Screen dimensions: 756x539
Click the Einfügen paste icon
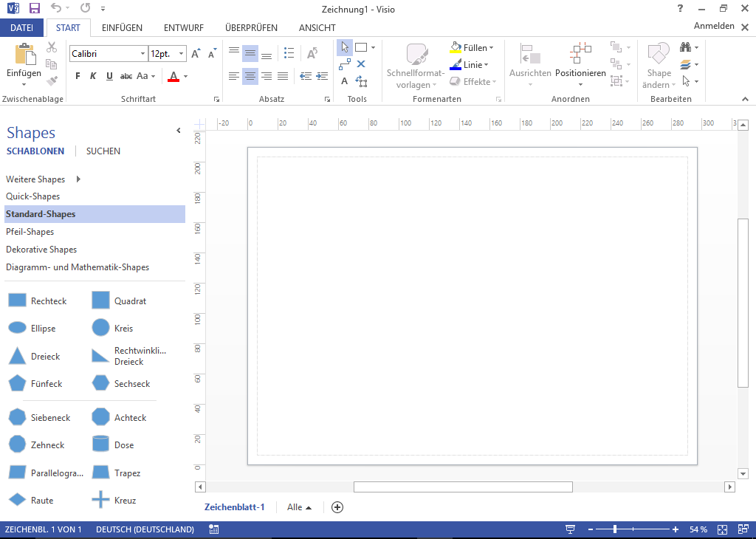click(24, 55)
